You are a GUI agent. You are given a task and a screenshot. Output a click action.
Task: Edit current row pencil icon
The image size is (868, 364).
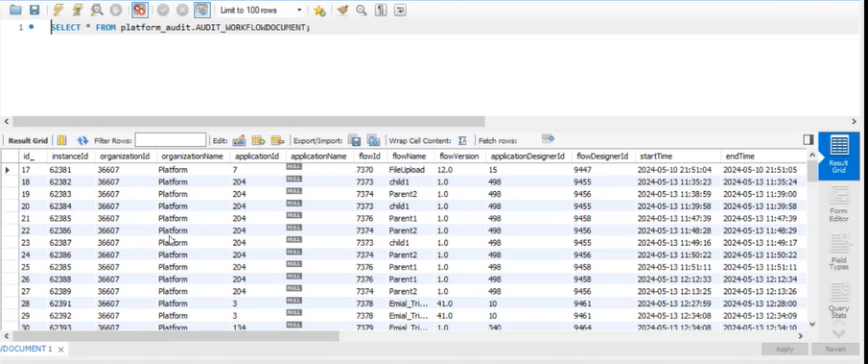point(239,140)
